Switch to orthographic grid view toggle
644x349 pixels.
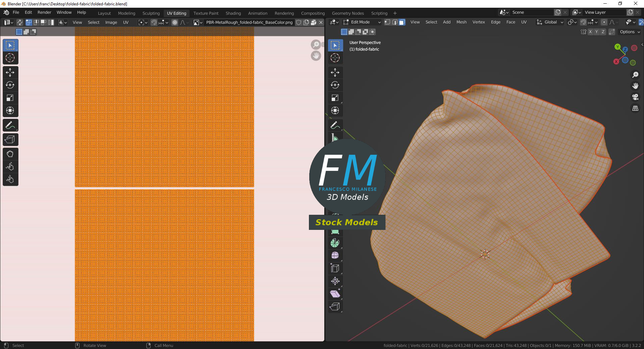[x=635, y=108]
